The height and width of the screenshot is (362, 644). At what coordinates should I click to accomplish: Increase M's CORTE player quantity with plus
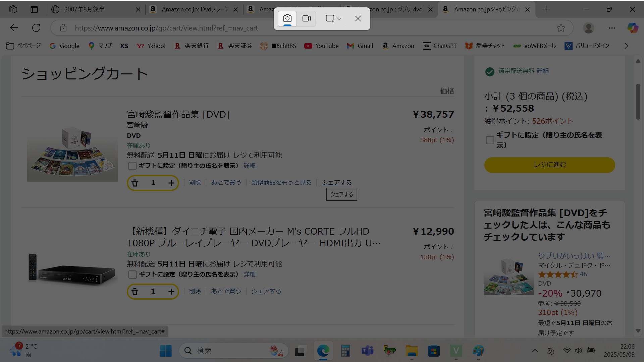click(x=171, y=292)
